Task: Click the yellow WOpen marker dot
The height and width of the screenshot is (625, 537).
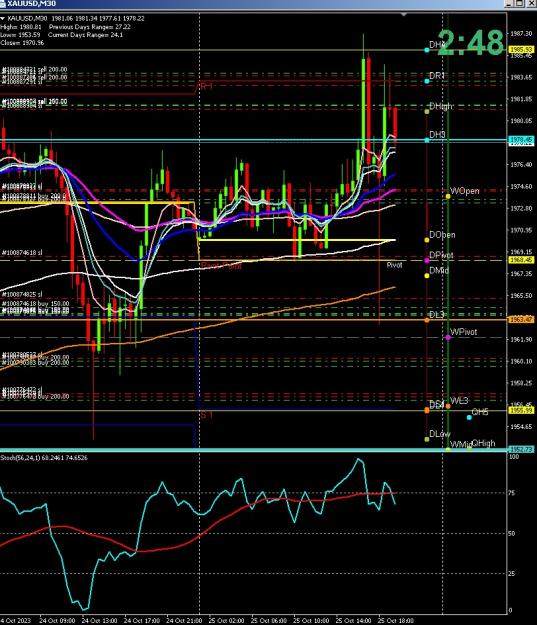Action: [448, 196]
